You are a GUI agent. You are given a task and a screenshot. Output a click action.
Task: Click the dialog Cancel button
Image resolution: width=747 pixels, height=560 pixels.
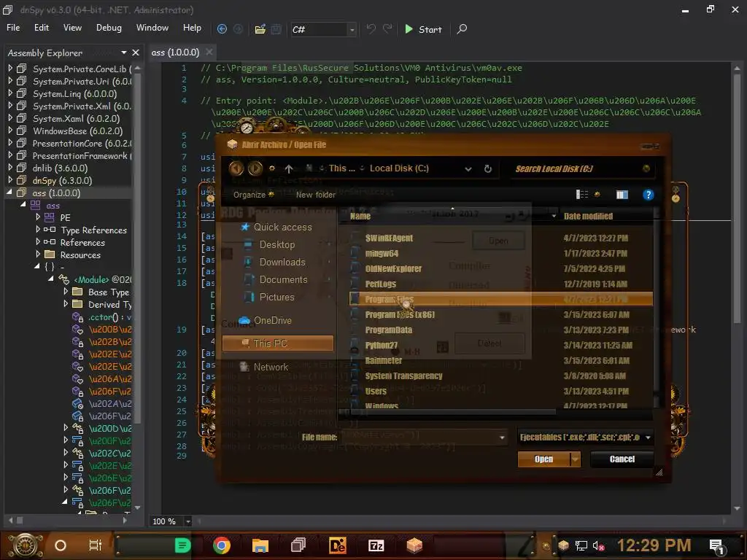point(622,459)
